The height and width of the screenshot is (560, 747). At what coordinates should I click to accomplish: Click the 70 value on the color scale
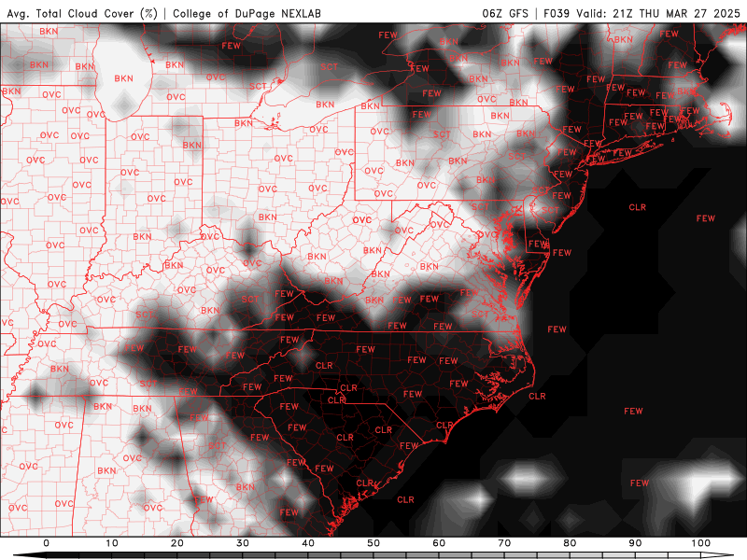coord(504,543)
